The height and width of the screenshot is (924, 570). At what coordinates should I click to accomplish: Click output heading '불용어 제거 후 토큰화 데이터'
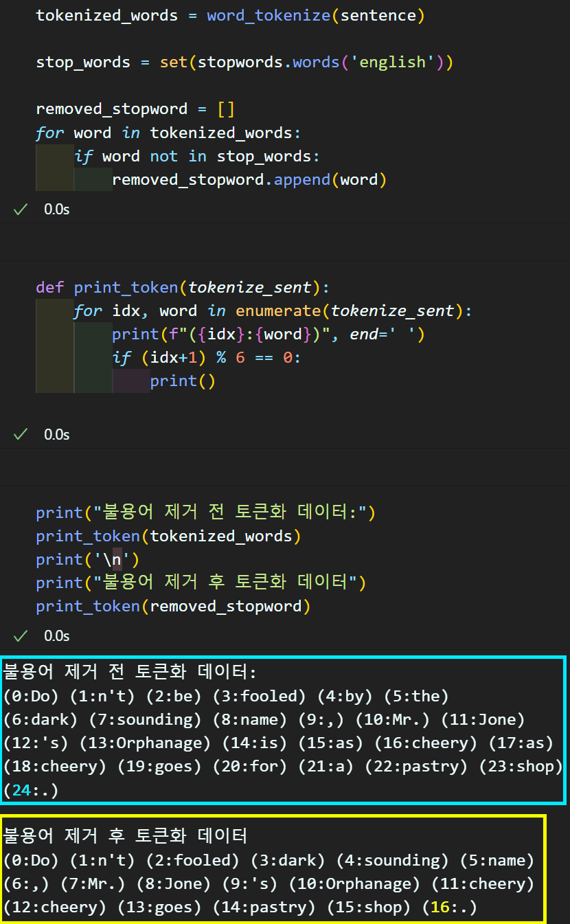point(125,836)
